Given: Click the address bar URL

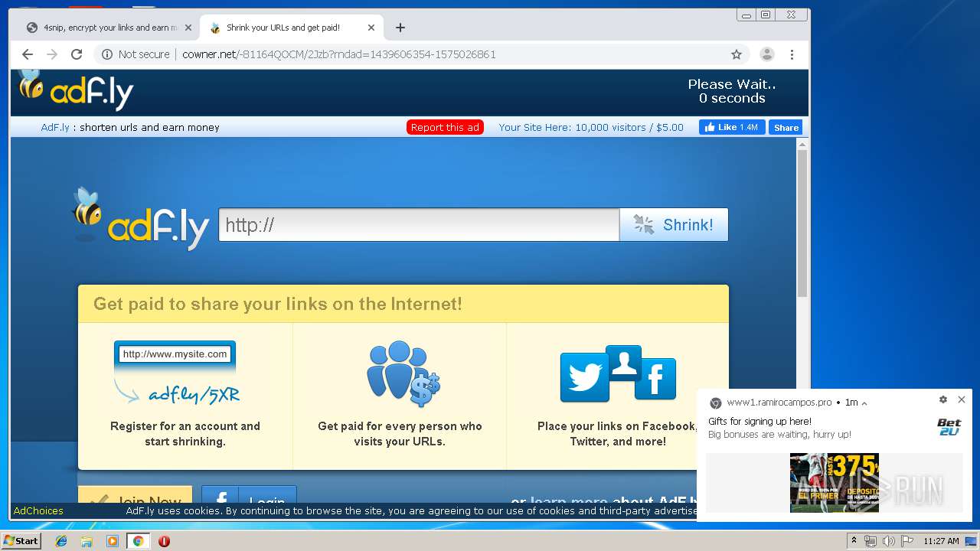Looking at the screenshot, I should (x=339, y=54).
